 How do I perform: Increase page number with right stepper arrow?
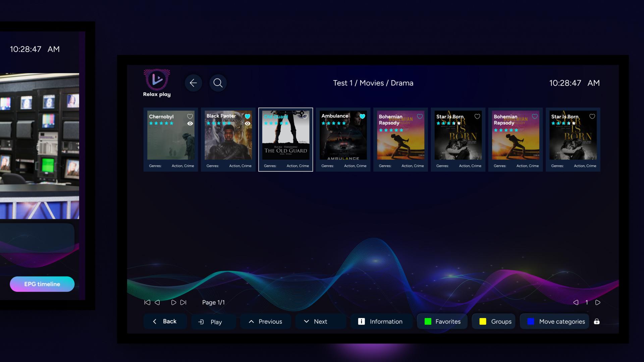(x=598, y=302)
